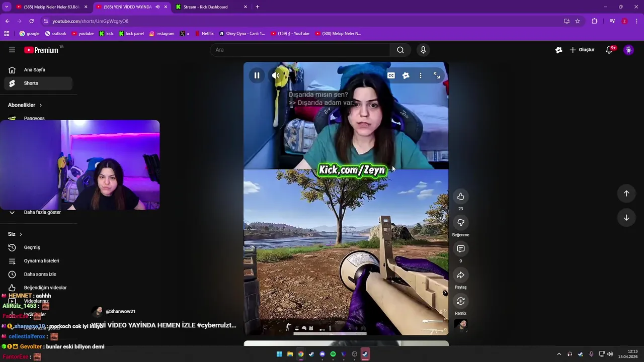This screenshot has width=644, height=362.
Task: Go to the next Short with down arrow
Action: coord(626,218)
